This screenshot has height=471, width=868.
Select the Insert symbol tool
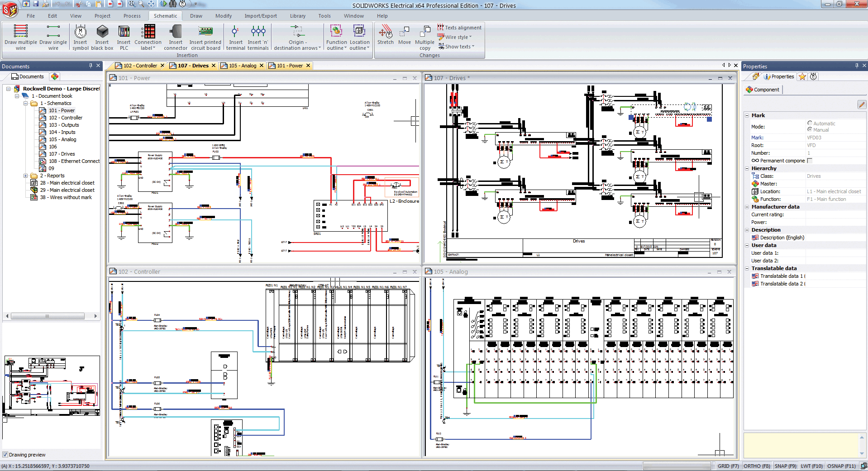click(x=80, y=36)
